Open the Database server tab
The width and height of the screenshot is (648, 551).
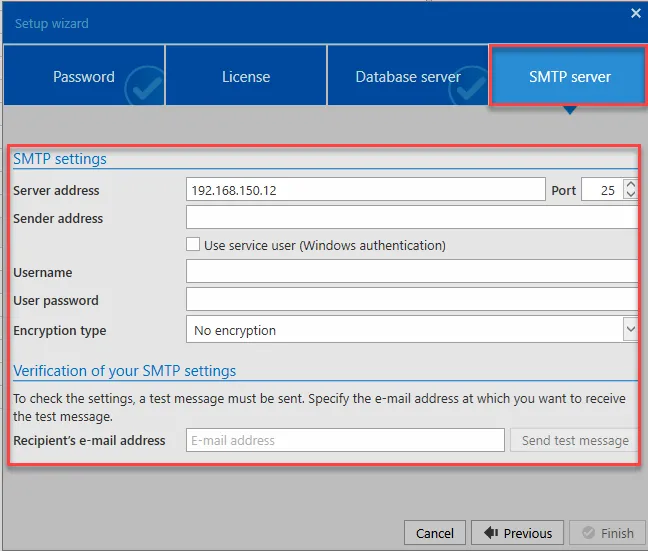pos(408,75)
